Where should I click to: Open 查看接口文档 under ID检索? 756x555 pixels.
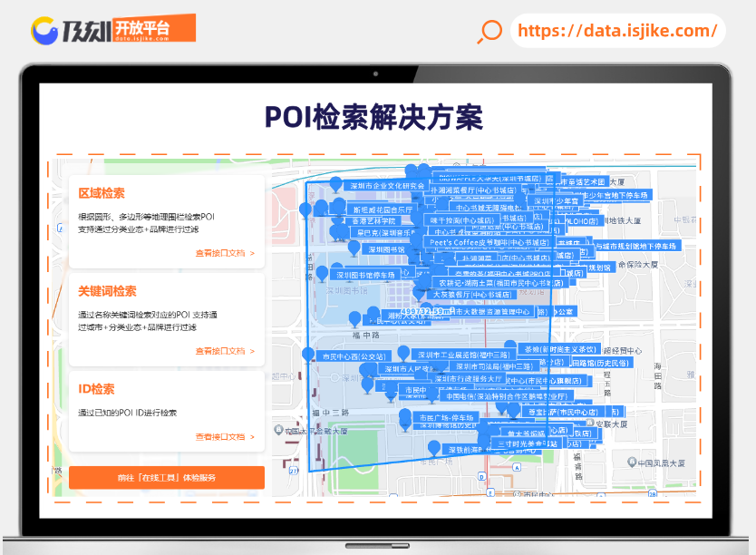pos(218,435)
